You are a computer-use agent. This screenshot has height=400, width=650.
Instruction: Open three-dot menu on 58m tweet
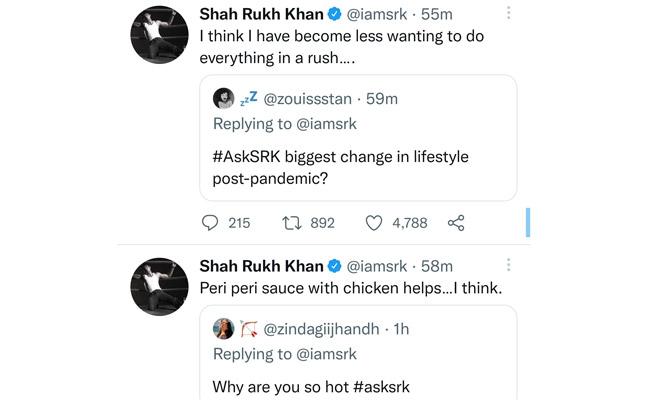[509, 265]
